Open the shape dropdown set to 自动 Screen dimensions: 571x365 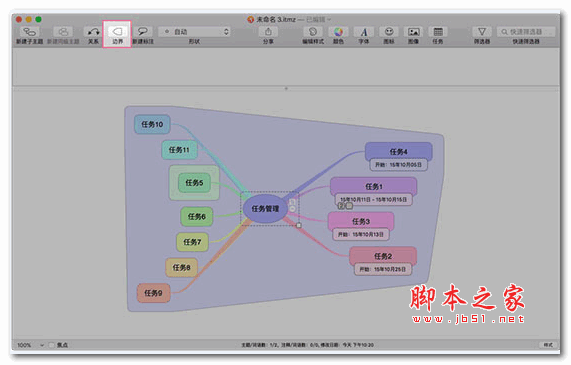(x=194, y=32)
